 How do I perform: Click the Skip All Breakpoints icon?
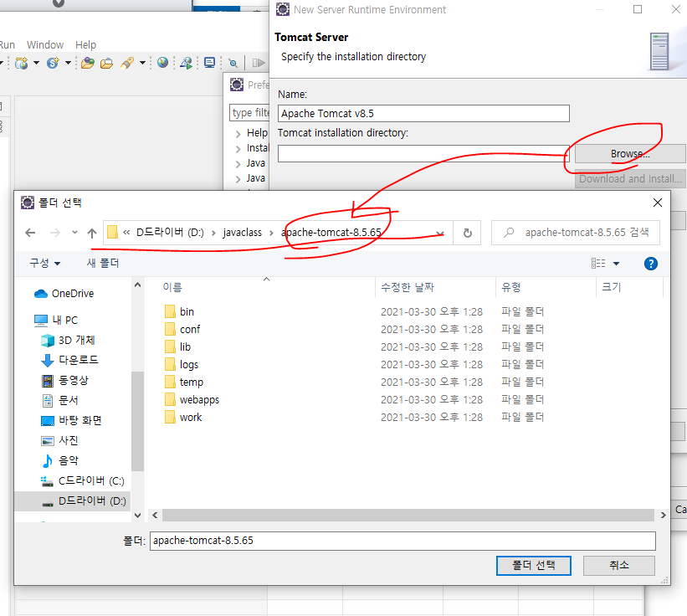click(x=233, y=63)
